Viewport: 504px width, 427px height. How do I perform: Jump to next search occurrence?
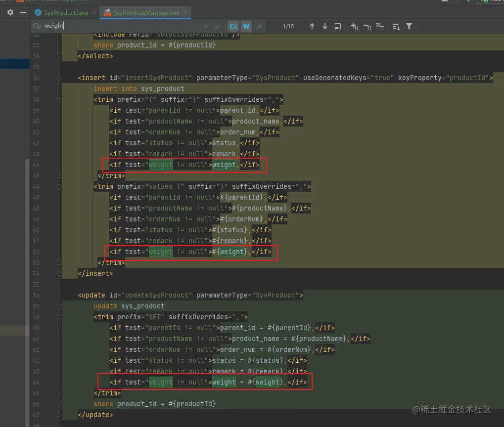click(325, 26)
